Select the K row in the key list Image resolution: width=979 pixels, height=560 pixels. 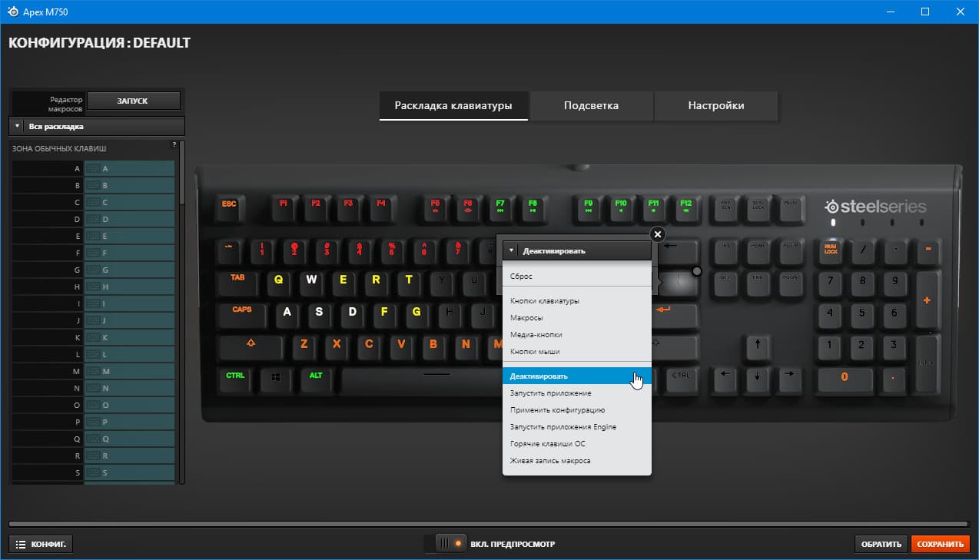point(93,337)
